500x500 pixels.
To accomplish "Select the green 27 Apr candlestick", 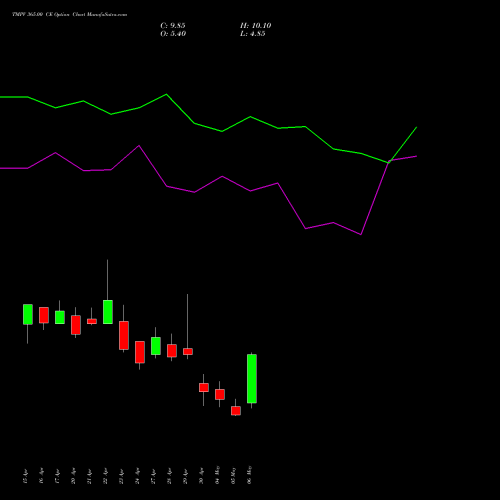I will tap(156, 346).
